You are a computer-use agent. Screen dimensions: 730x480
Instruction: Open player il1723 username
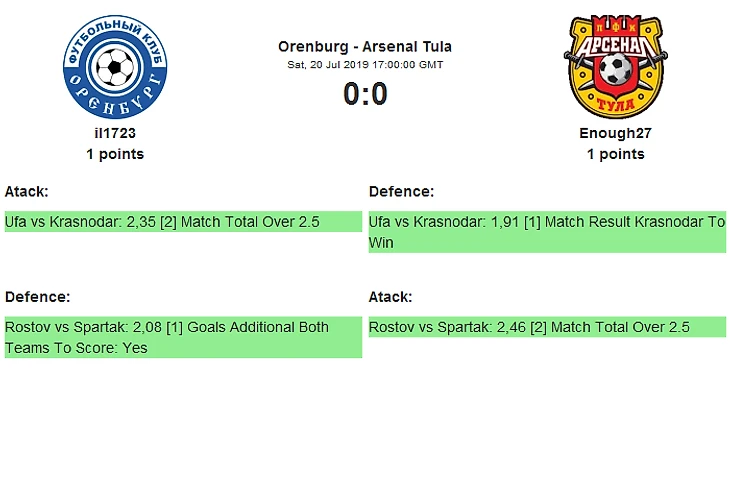[115, 134]
